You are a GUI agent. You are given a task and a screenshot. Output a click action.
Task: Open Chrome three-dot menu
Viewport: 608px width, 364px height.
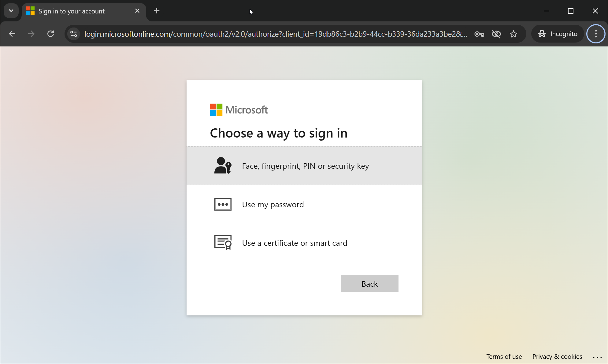click(596, 34)
